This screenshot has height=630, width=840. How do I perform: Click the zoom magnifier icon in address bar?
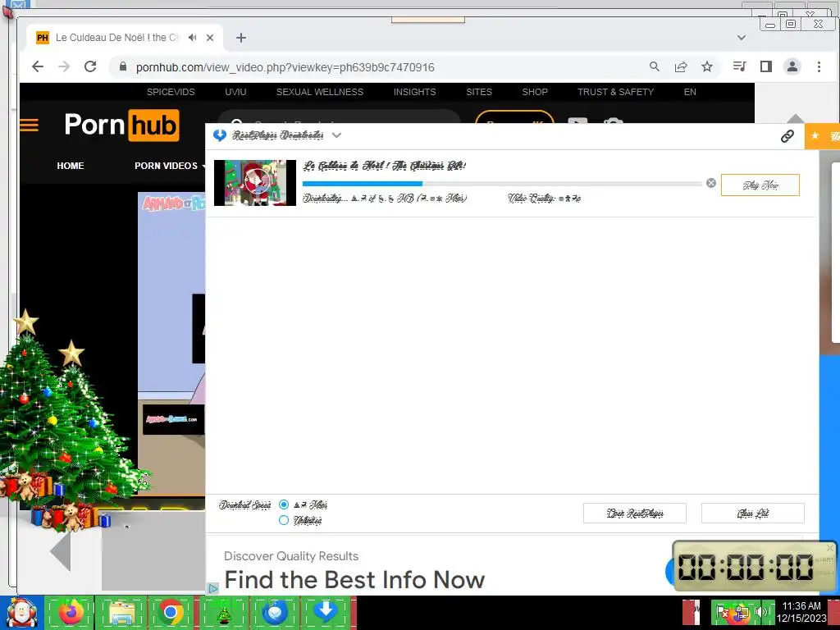654,66
